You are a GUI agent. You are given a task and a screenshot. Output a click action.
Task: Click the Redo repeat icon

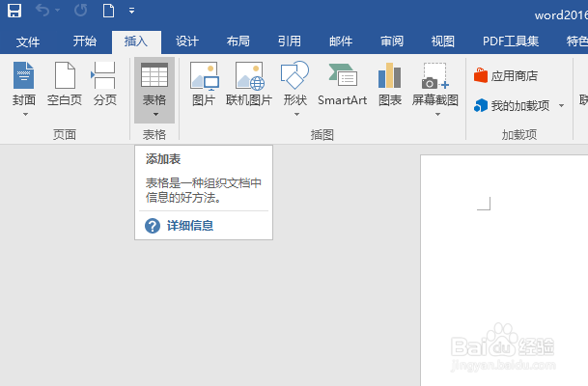pos(81,11)
